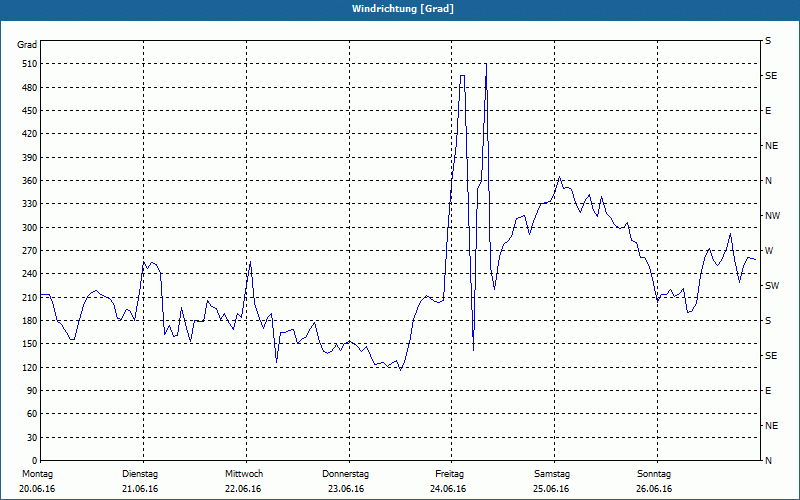The width and height of the screenshot is (800, 500).
Task: Select the date 22.06.16
Action: (x=243, y=489)
